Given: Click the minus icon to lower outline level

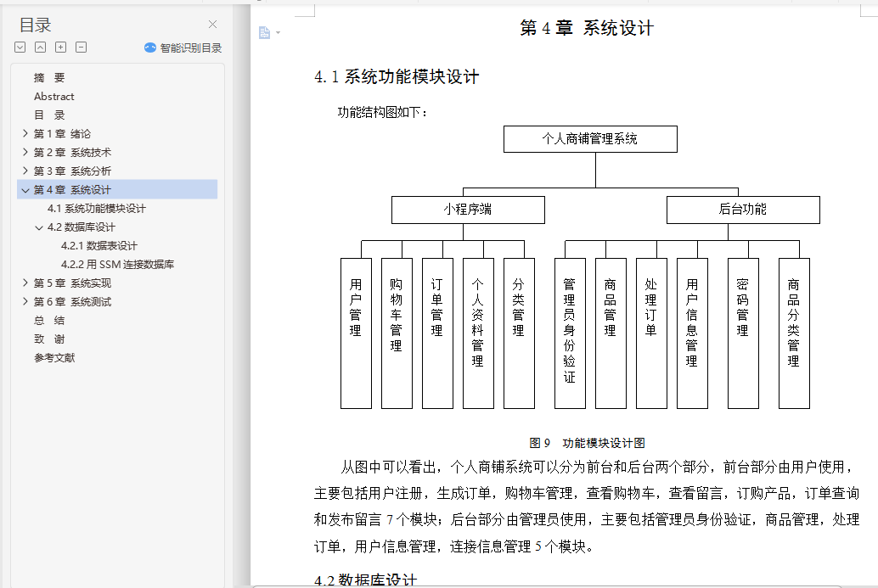Looking at the screenshot, I should point(82,48).
